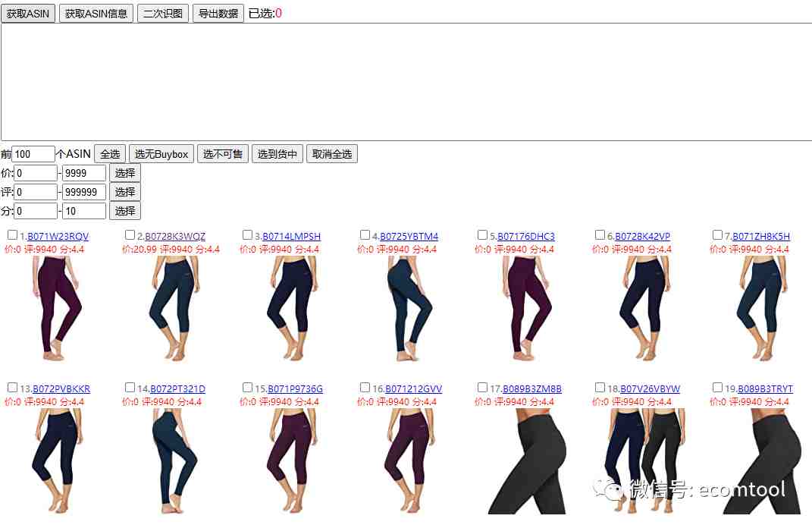Click the 获取ASIN button
Screen dimensions: 812x525
[28, 14]
